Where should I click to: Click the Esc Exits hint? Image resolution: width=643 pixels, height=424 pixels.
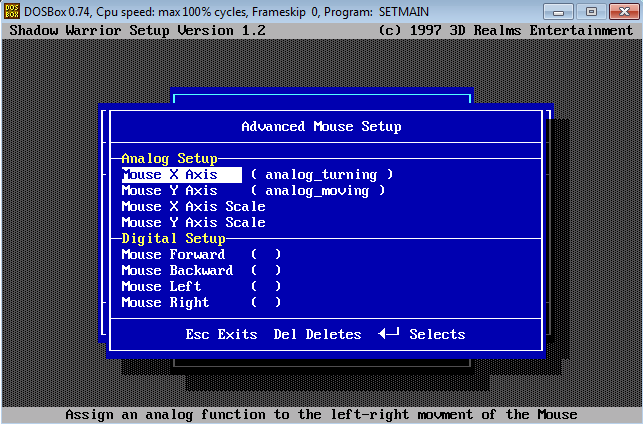221,334
